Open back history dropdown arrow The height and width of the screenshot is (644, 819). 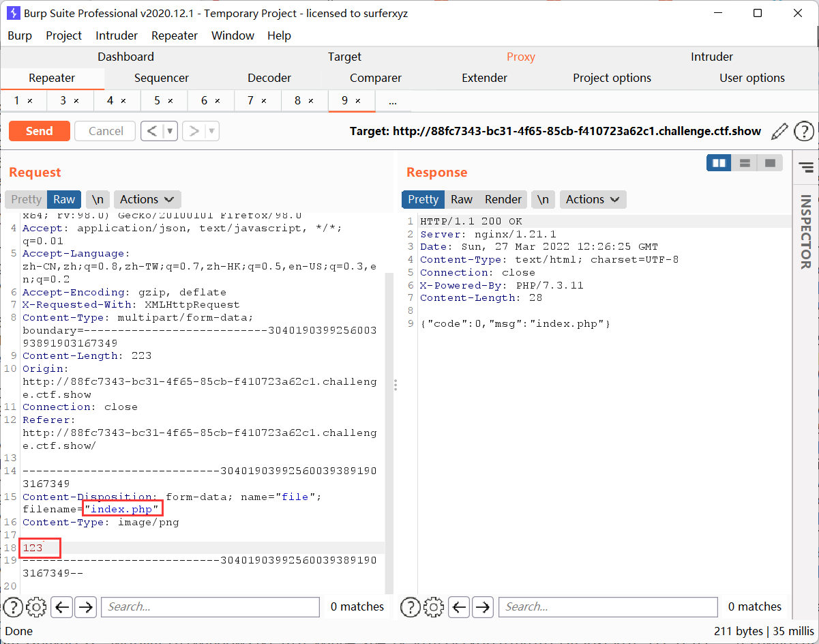170,131
